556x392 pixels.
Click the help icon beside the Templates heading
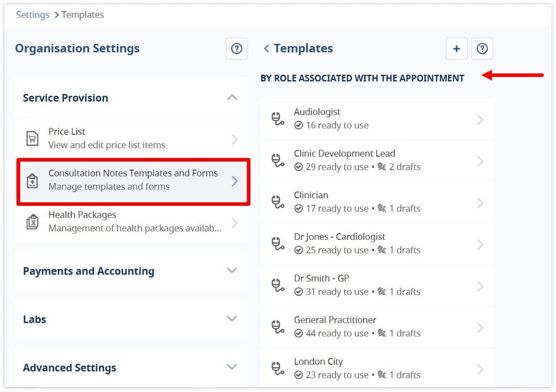[x=482, y=48]
